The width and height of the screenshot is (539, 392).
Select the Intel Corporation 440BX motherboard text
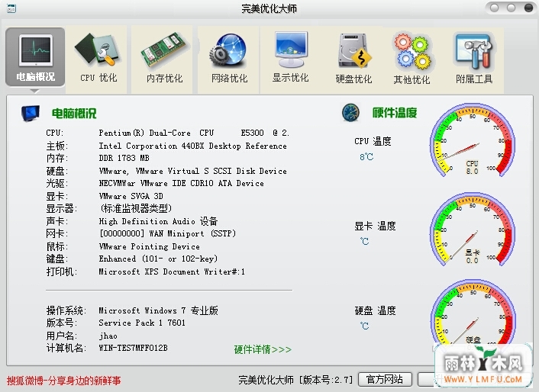(192, 146)
